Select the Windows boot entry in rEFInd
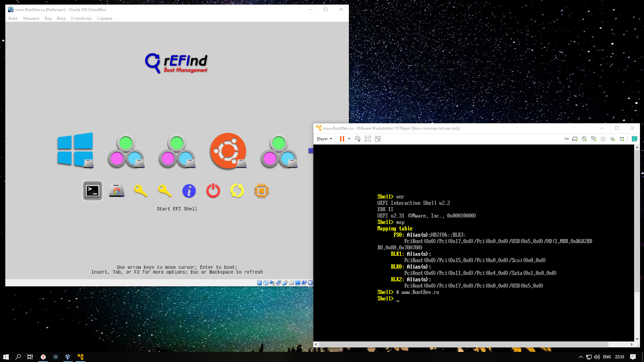Screen dimensions: 644x362 click(75, 150)
